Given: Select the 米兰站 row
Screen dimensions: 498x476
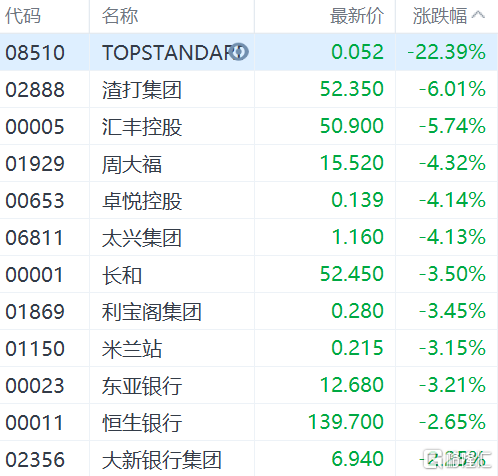Looking at the screenshot, I should [249, 348].
